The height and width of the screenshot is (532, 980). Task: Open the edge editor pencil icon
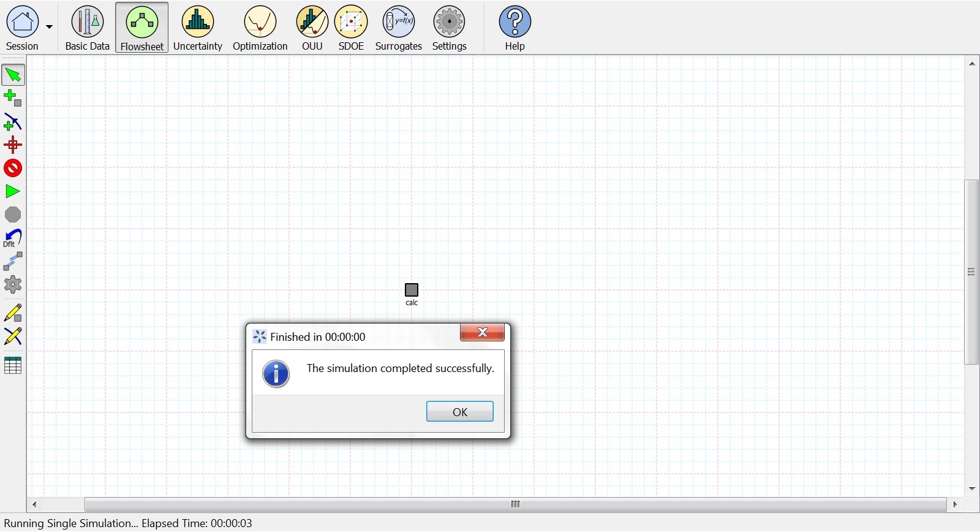[x=13, y=336]
